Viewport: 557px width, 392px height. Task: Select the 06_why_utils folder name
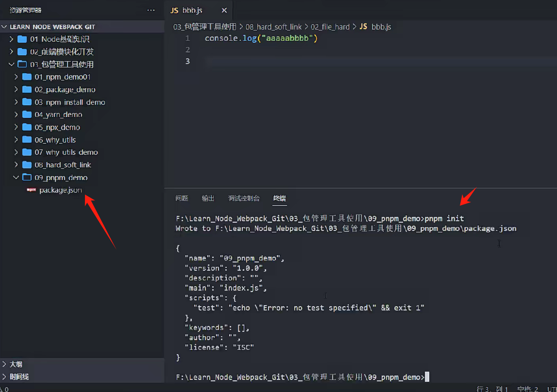(55, 140)
